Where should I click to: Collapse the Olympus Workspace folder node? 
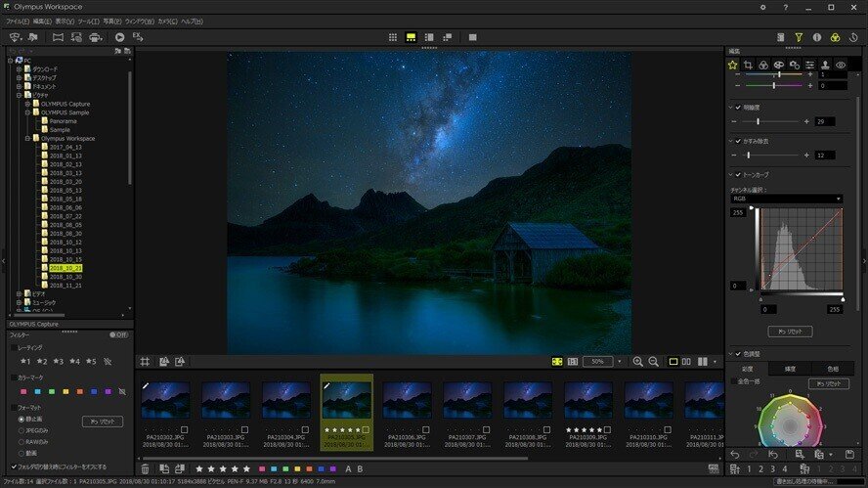point(27,139)
